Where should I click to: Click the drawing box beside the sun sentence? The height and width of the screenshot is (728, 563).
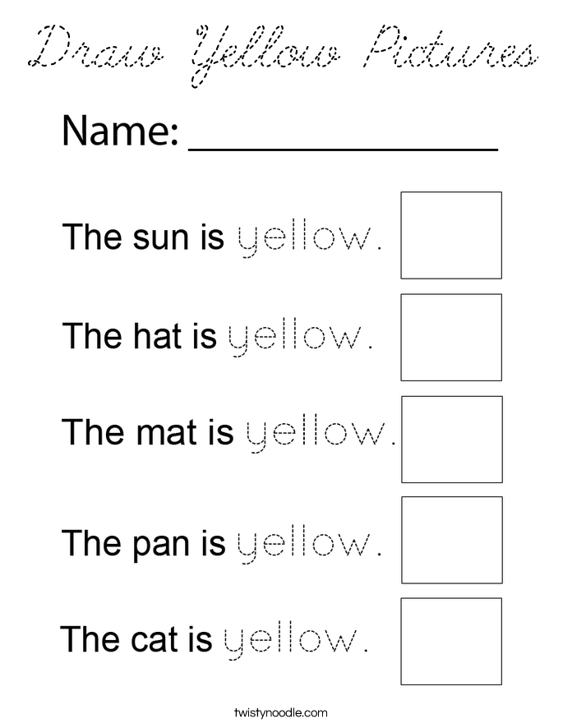click(x=451, y=235)
